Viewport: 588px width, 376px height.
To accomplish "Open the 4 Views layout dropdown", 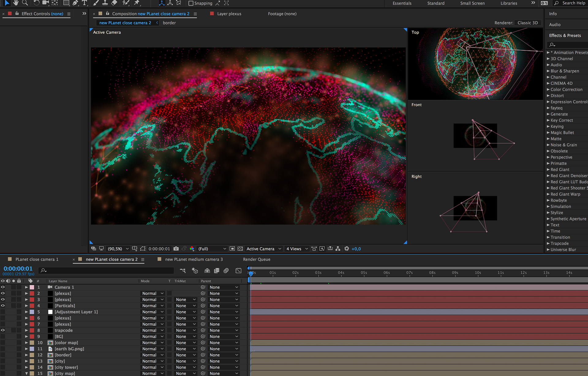I will (297, 249).
